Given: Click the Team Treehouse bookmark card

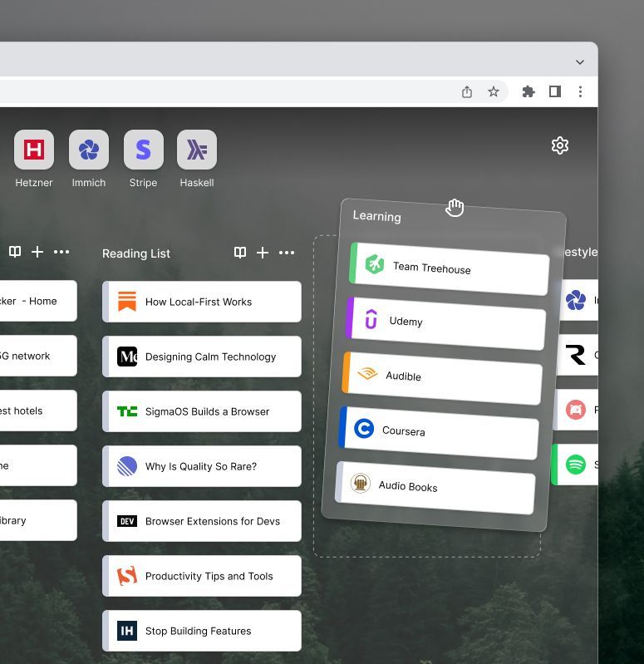Looking at the screenshot, I should (450, 269).
